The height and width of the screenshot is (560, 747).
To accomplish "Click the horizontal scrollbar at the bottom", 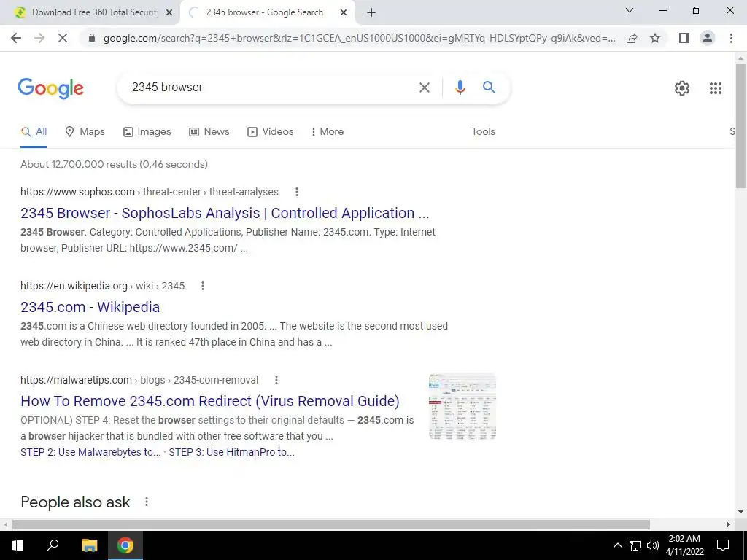I will [x=330, y=524].
